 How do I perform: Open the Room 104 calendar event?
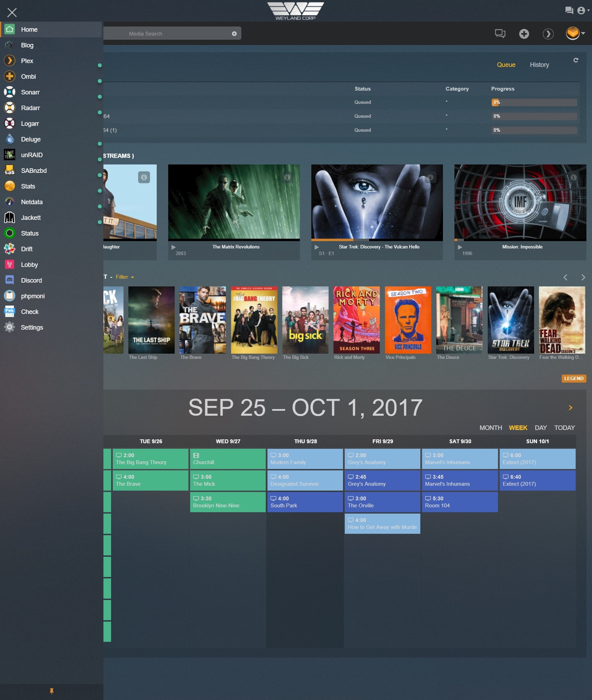coord(460,502)
